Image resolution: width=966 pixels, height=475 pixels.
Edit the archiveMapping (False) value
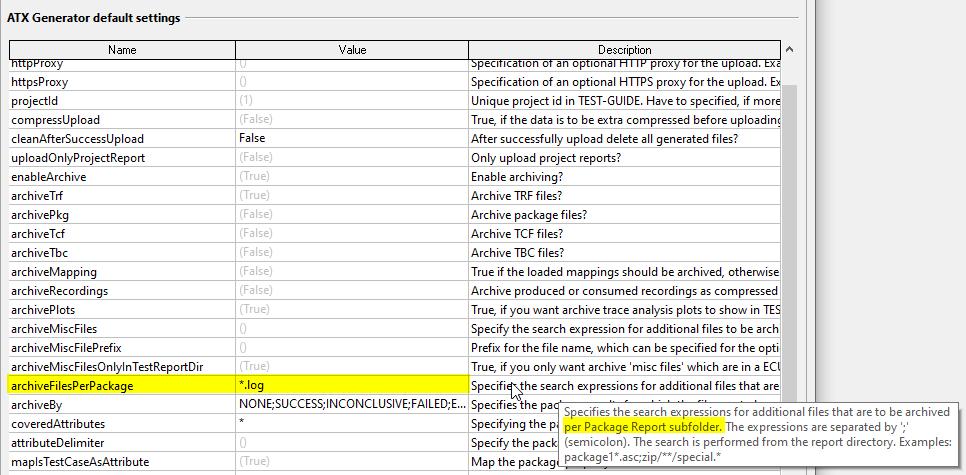point(352,272)
